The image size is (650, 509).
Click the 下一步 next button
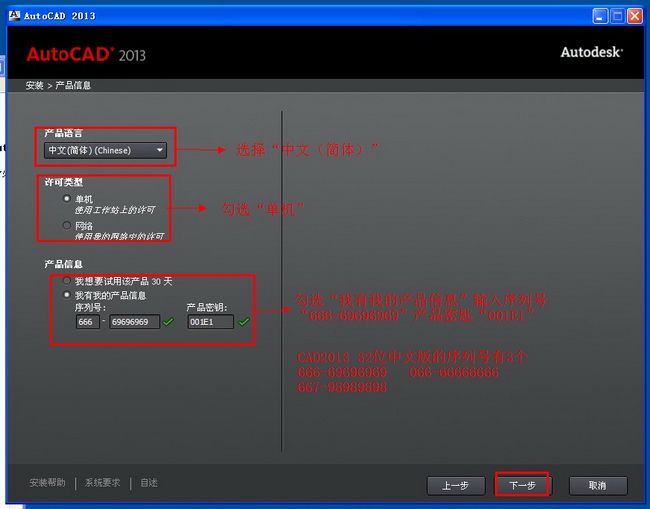click(522, 485)
